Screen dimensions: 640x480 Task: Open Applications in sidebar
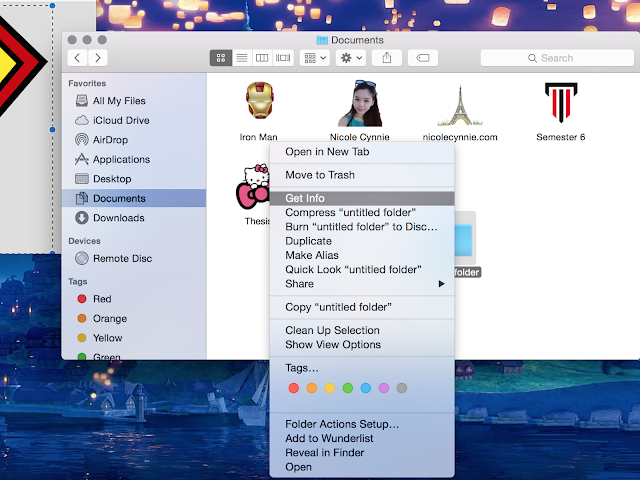click(x=134, y=159)
